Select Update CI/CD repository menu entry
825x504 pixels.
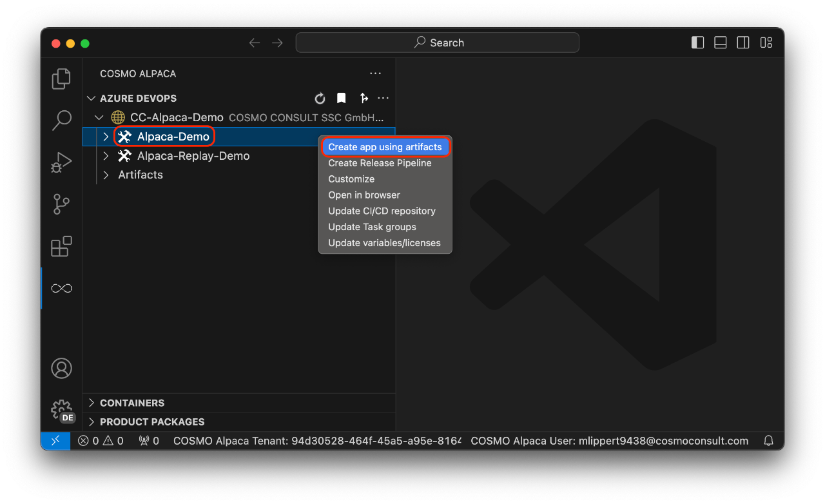(382, 211)
